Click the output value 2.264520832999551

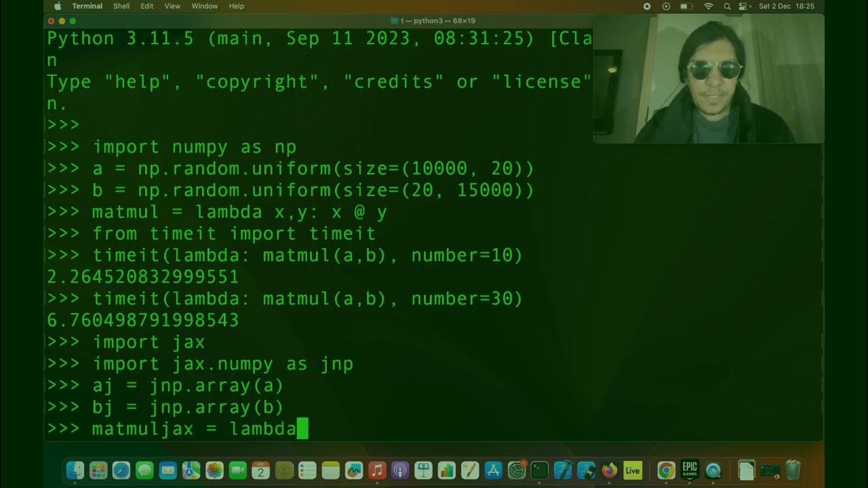pyautogui.click(x=143, y=277)
